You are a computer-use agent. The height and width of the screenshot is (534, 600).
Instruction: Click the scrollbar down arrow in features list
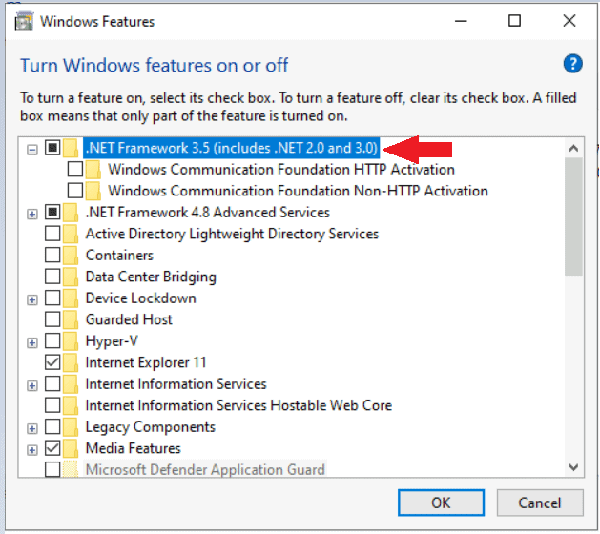click(x=574, y=467)
